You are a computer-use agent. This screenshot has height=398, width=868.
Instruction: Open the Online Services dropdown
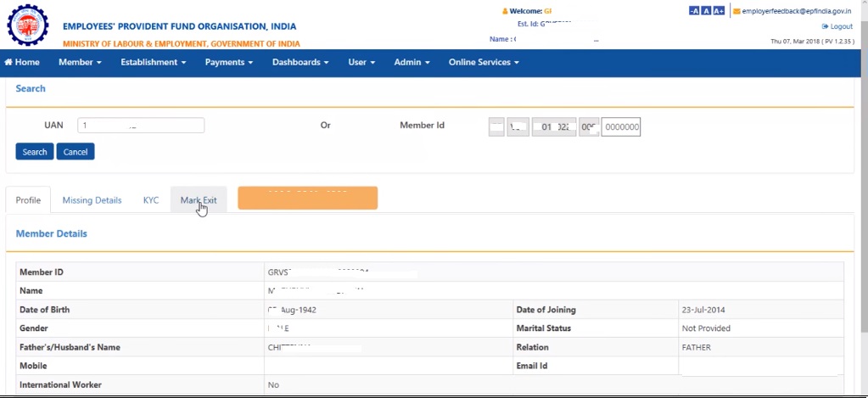click(484, 63)
